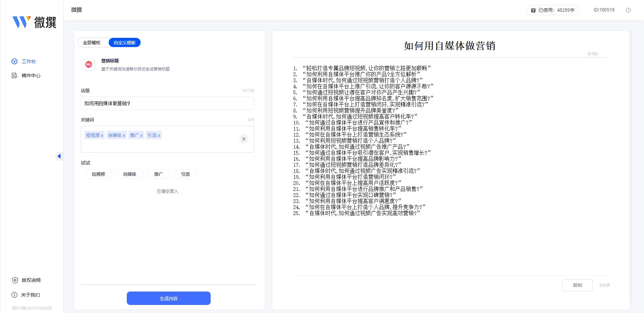Add the 自媒体 suggested keyword
The image size is (644, 313).
tap(129, 174)
